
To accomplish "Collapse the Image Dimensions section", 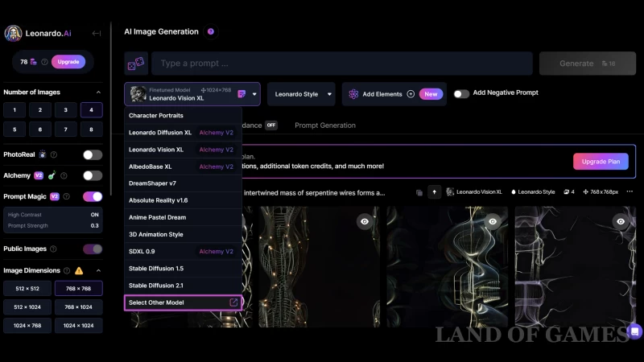I will click(x=99, y=271).
